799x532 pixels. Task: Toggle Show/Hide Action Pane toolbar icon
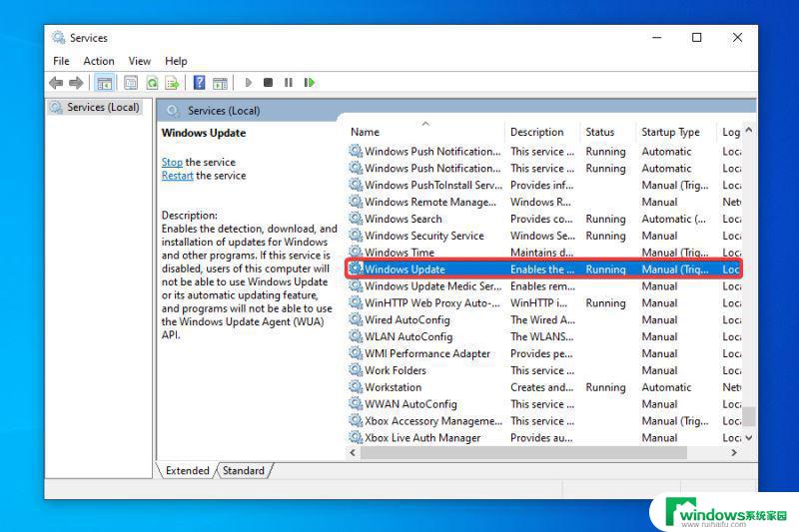[220, 83]
